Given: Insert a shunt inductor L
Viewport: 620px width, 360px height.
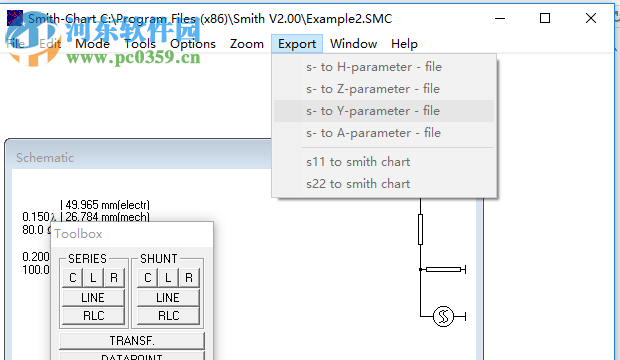Looking at the screenshot, I should (x=168, y=278).
